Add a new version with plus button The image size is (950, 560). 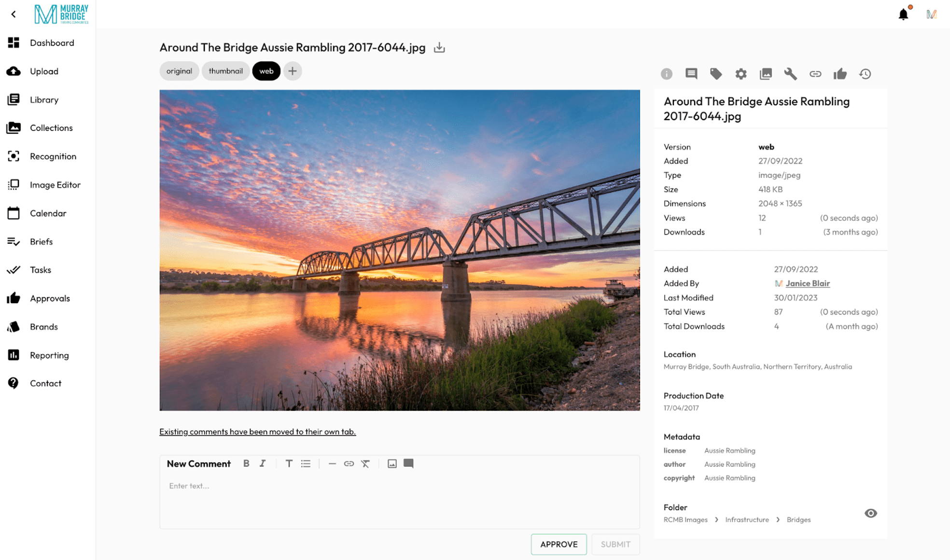click(x=293, y=71)
